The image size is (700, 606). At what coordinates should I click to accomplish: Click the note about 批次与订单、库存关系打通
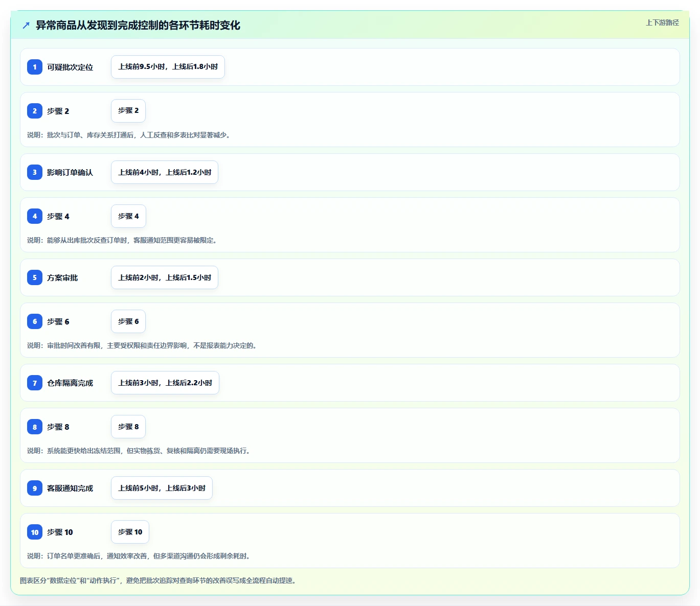(129, 135)
